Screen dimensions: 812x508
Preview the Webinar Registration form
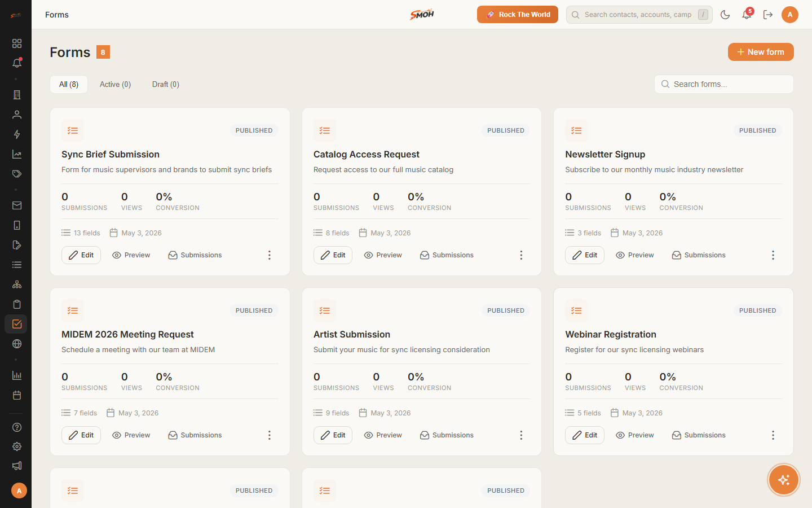pyautogui.click(x=635, y=435)
